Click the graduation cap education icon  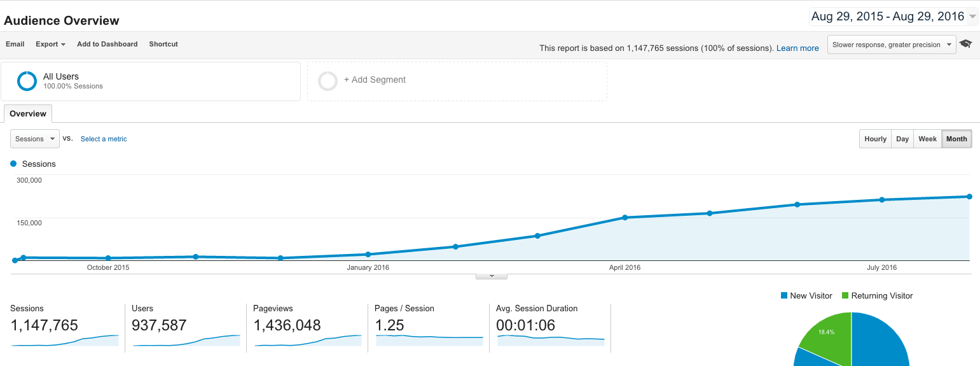click(x=966, y=44)
